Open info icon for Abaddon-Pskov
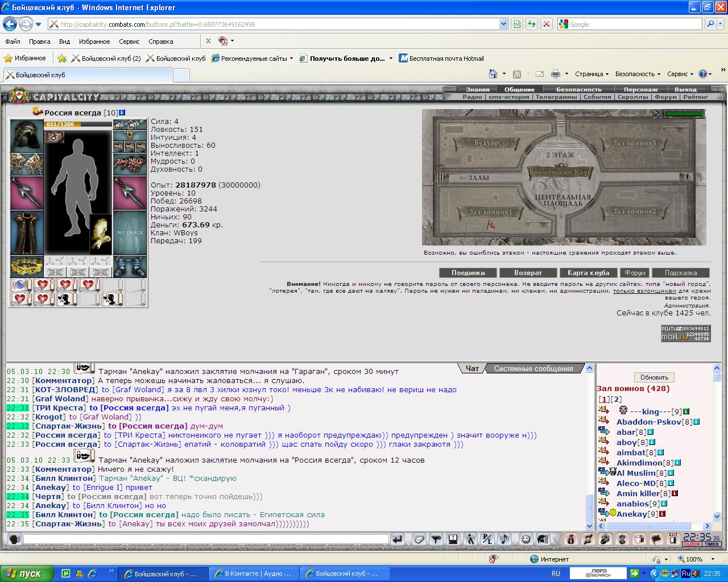The height and width of the screenshot is (582, 728). [696, 422]
